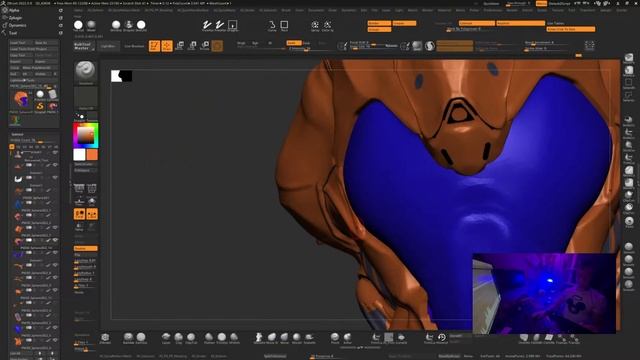Toggle the Dynamic draw size button
640x360 pixels.
(x=391, y=46)
